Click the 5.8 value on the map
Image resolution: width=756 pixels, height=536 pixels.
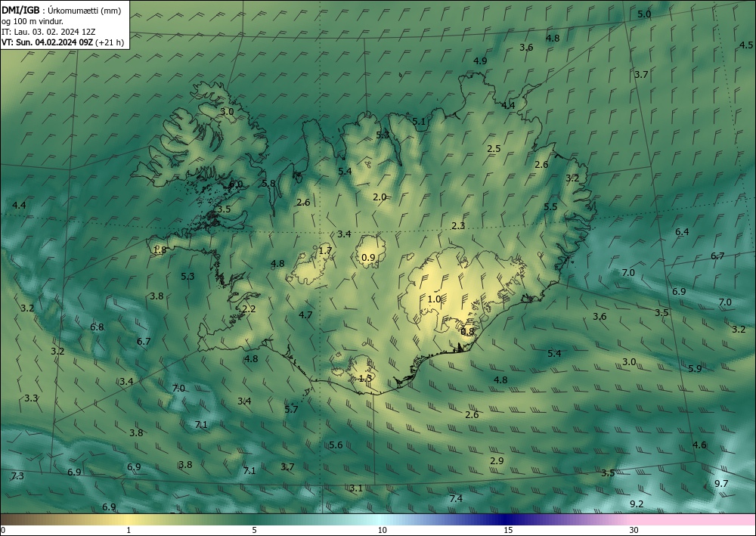tap(268, 183)
